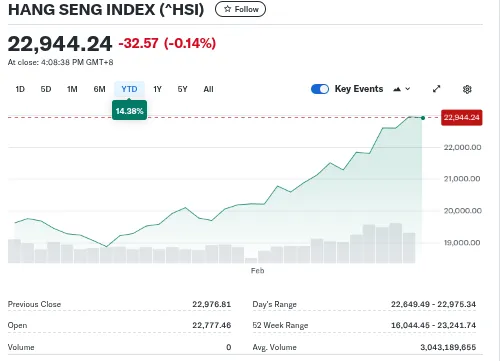Follow the Hang Seng Index
This screenshot has height=361, width=500.
[x=240, y=9]
